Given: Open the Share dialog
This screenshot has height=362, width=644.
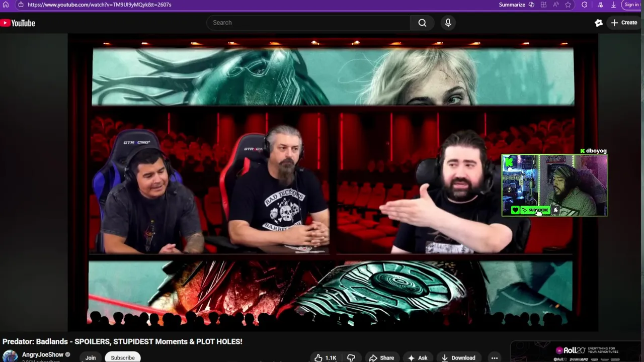Looking at the screenshot, I should pos(381,357).
